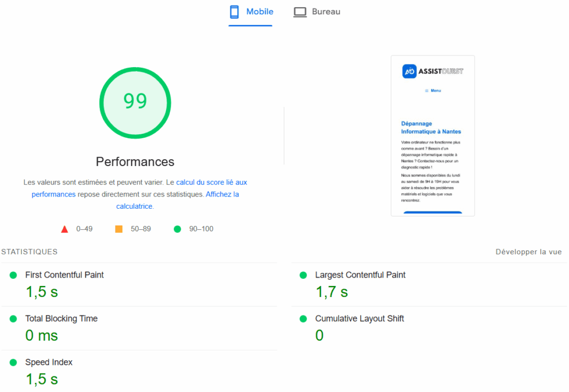Open the 'Affichez la calculatrice' link
569x392 pixels.
click(x=222, y=194)
